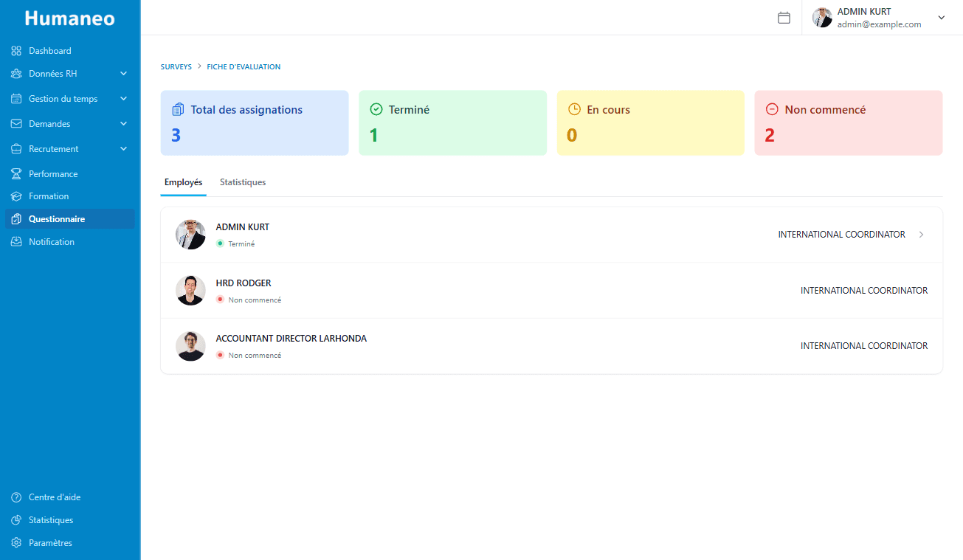The height and width of the screenshot is (560, 963).
Task: Click the Performance hourglass icon
Action: point(16,174)
